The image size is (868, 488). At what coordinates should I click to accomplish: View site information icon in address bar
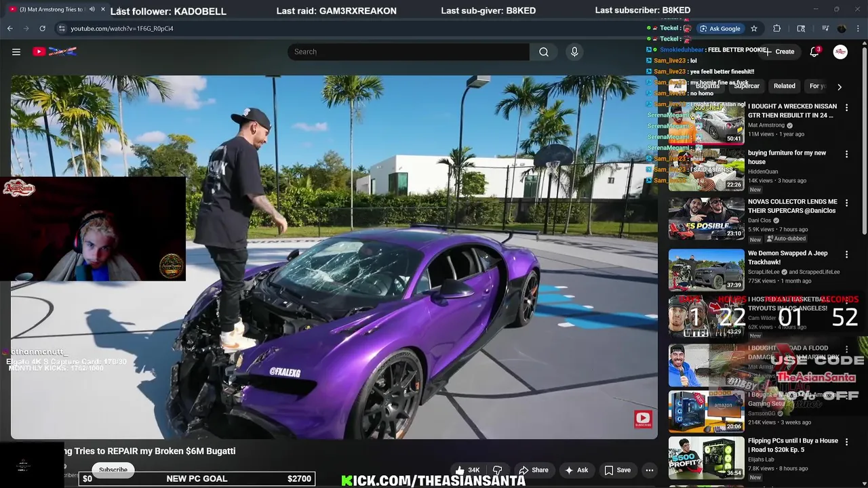coord(62,28)
